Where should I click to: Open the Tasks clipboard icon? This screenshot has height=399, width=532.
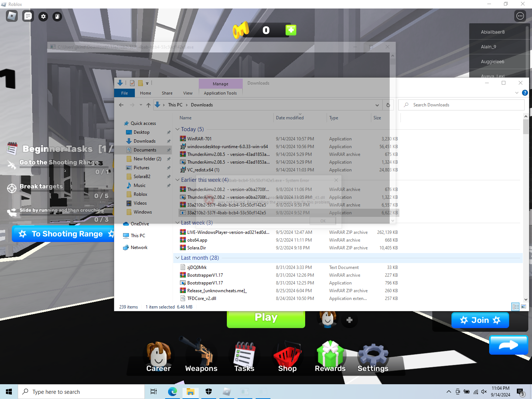(244, 357)
